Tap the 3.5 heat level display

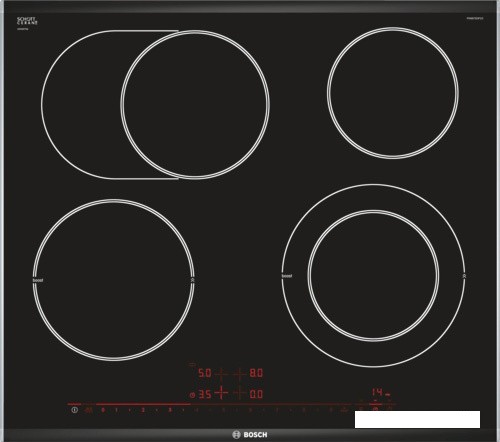205,395
